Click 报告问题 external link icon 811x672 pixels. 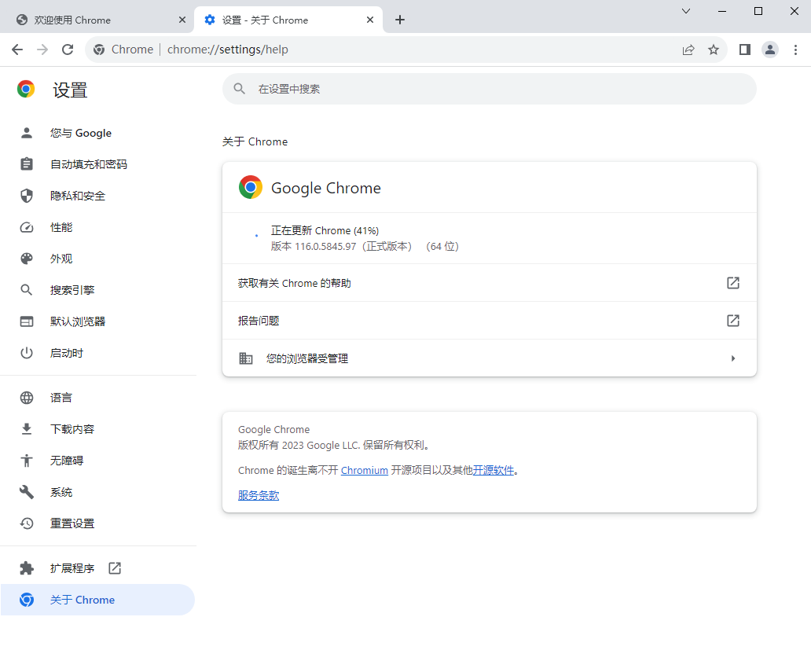[732, 321]
